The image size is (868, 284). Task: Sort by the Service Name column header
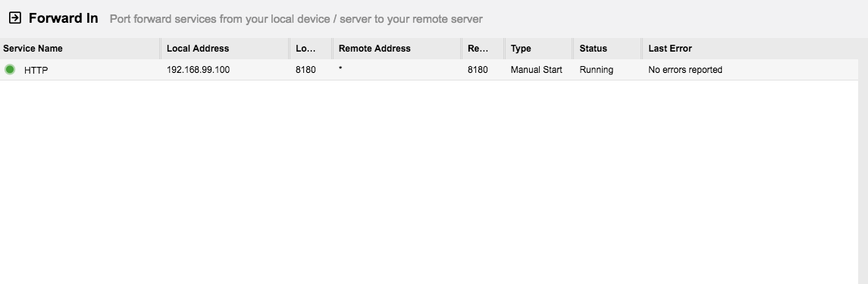(33, 49)
